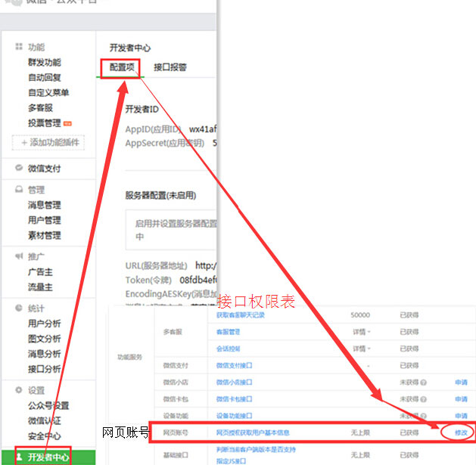Click the 判断当前客户端版本是否支持 link
Image resolution: width=476 pixels, height=465 pixels.
[256, 450]
